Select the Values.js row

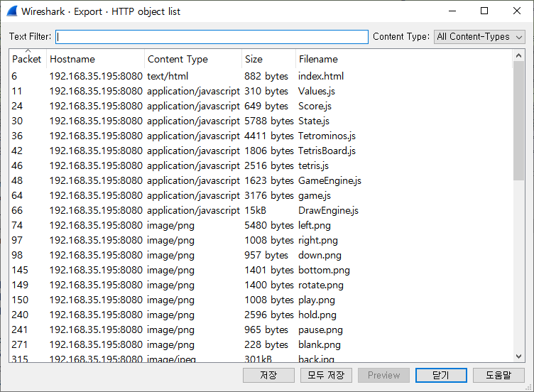tap(261, 91)
